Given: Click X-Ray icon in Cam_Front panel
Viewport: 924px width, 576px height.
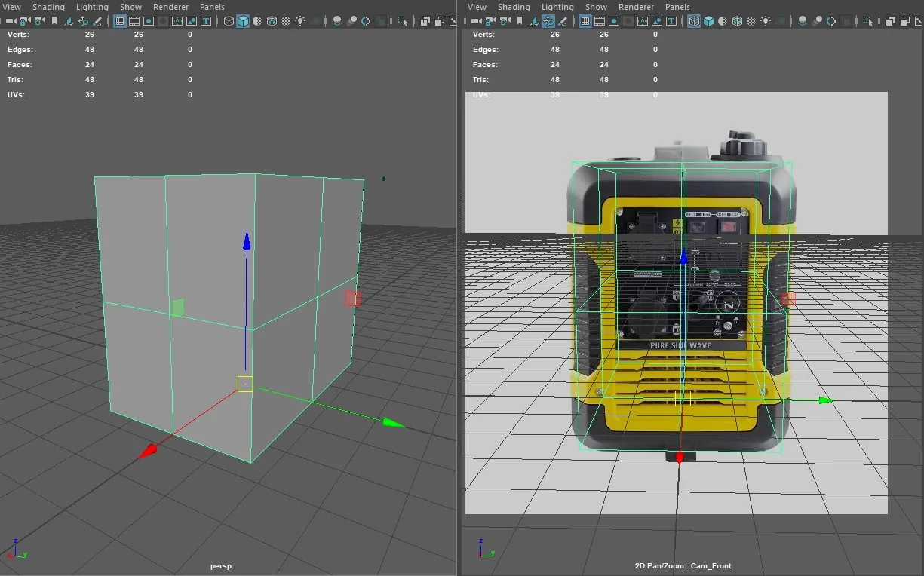Looking at the screenshot, I should (x=890, y=22).
